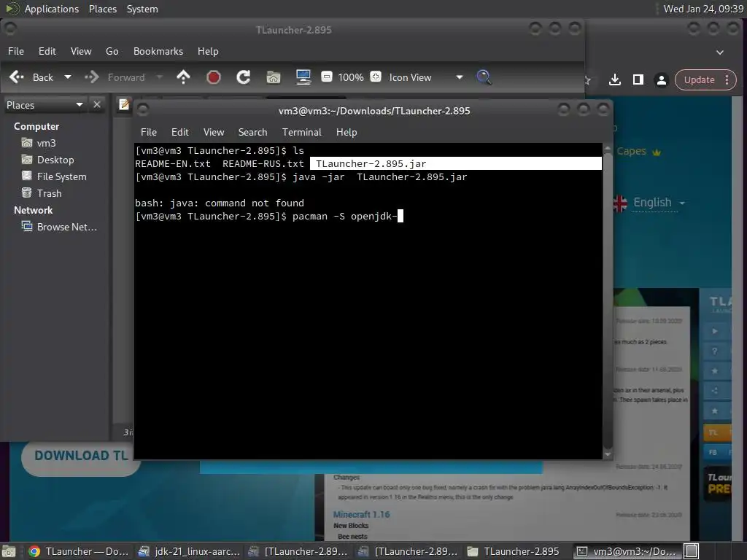The height and width of the screenshot is (560, 747).
Task: Click the workspace switcher in bottom panel
Action: pos(692,551)
